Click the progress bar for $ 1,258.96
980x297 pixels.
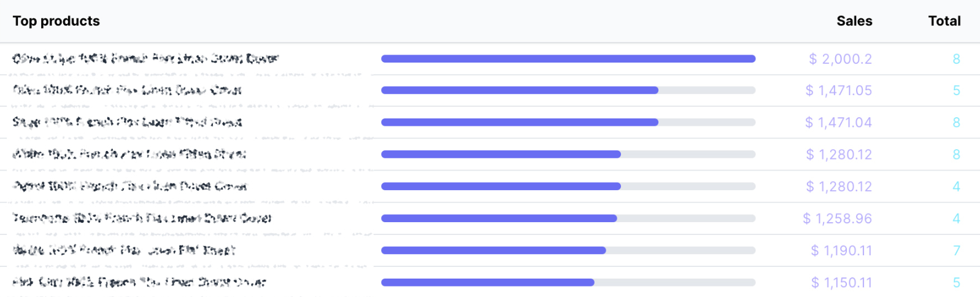[568, 218]
